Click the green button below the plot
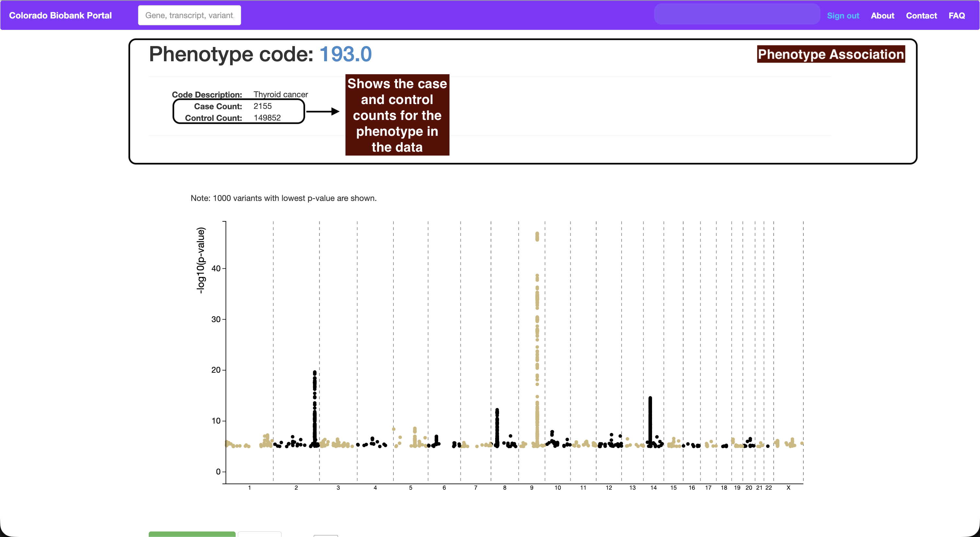 (192, 534)
